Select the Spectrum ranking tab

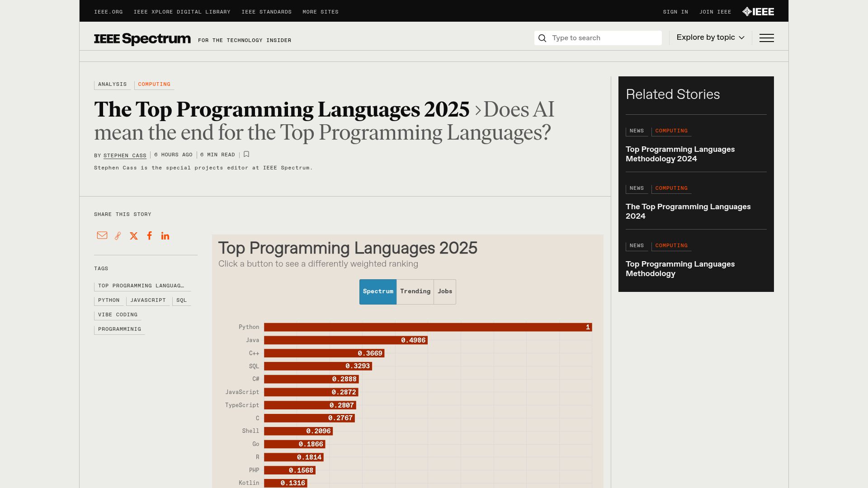pyautogui.click(x=378, y=292)
